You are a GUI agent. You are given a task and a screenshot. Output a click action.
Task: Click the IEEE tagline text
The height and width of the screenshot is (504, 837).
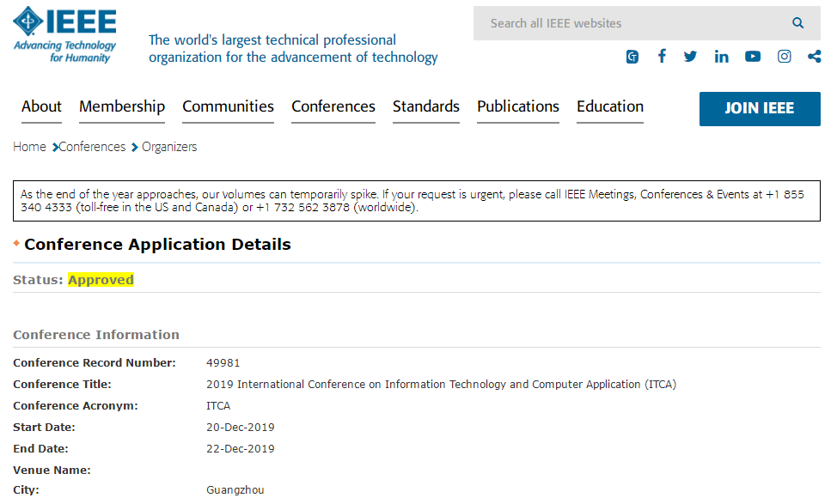pos(293,49)
